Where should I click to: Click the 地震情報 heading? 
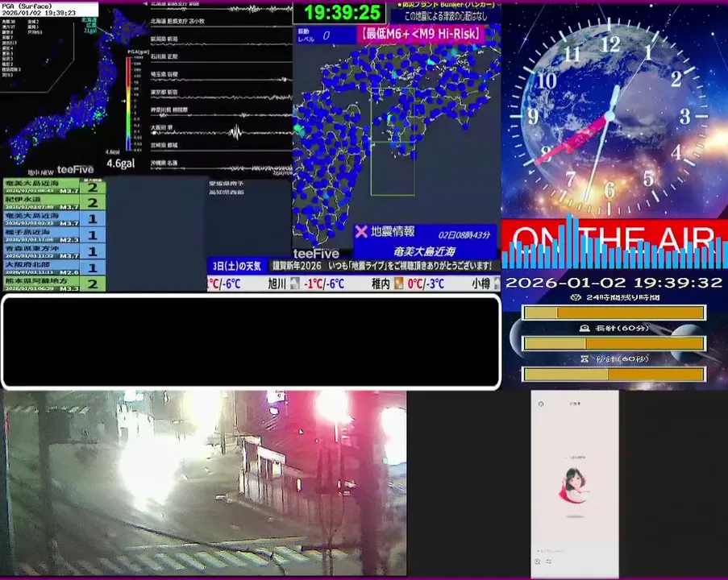(x=393, y=231)
